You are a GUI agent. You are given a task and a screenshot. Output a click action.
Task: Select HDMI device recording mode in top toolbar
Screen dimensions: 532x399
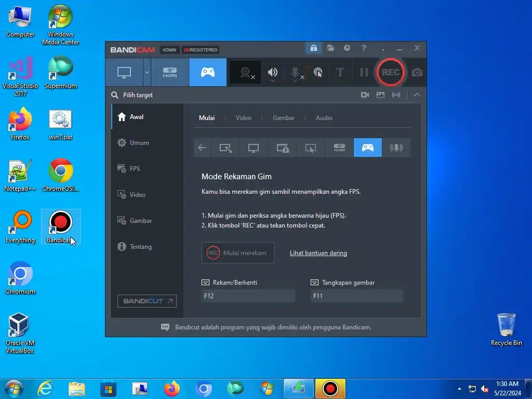(x=170, y=72)
